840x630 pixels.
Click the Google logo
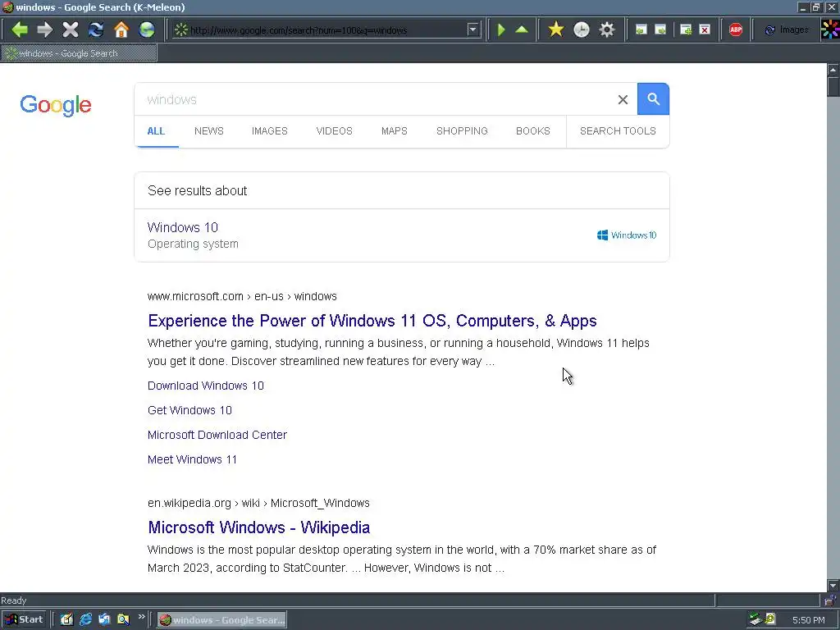(x=56, y=105)
